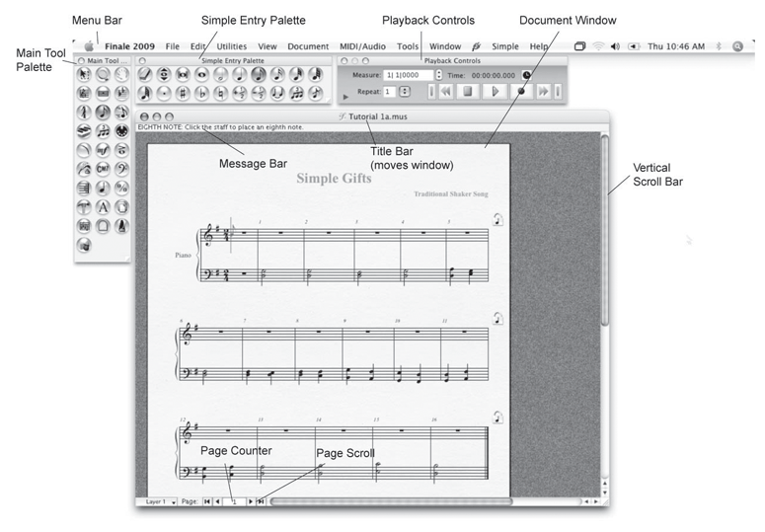Pick the Hand Grabber tool
Viewport: 765px width, 532px height.
(121, 75)
